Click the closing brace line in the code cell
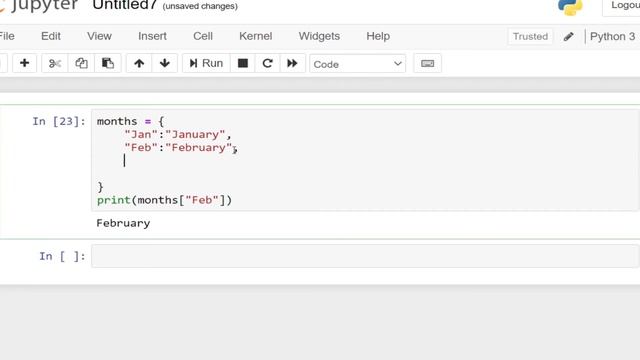 pyautogui.click(x=100, y=187)
